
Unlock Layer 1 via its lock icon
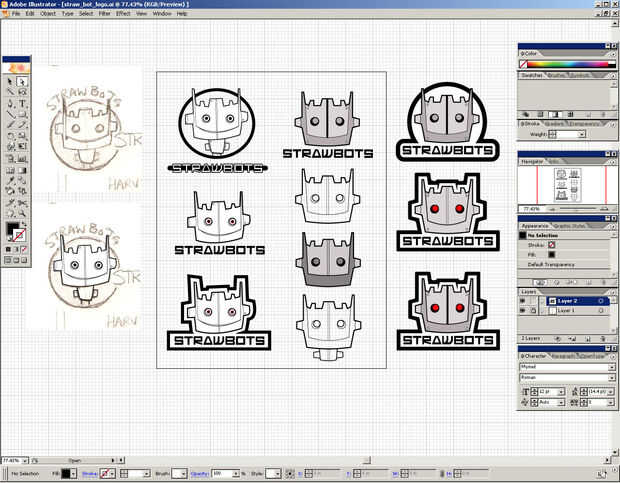(533, 311)
